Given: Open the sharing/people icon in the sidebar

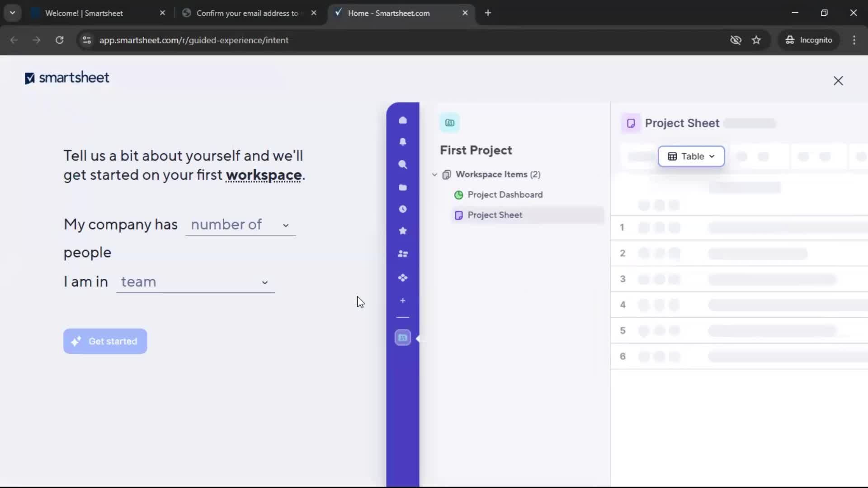Looking at the screenshot, I should click(x=403, y=254).
